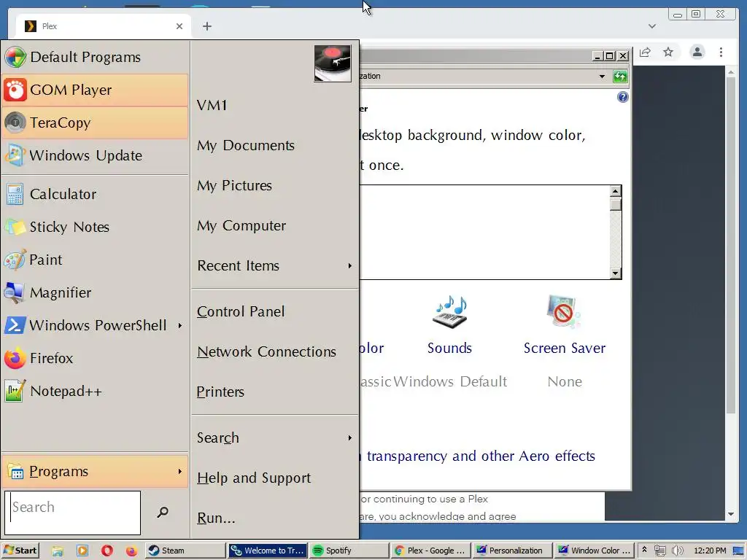Open a new Chrome tab
The height and width of the screenshot is (560, 747).
click(206, 26)
